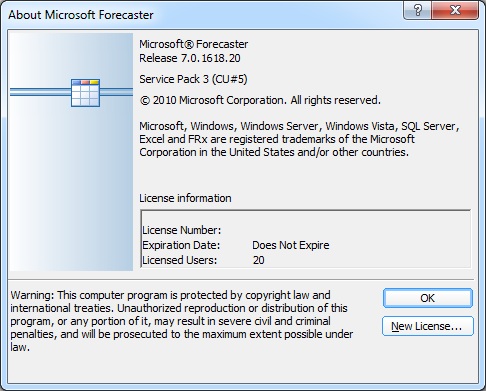Click the Forecaster spreadsheet grid icon

pyautogui.click(x=86, y=93)
